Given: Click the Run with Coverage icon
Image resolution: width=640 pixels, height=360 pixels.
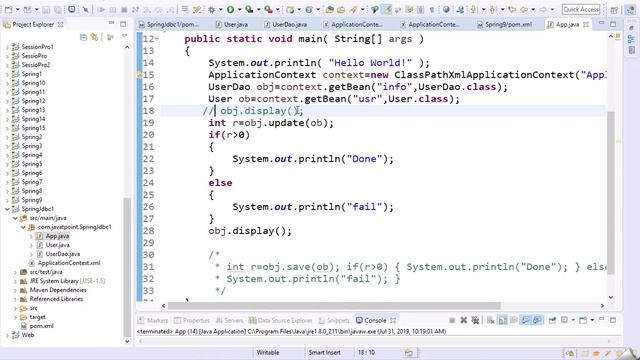Looking at the screenshot, I should pyautogui.click(x=249, y=9).
